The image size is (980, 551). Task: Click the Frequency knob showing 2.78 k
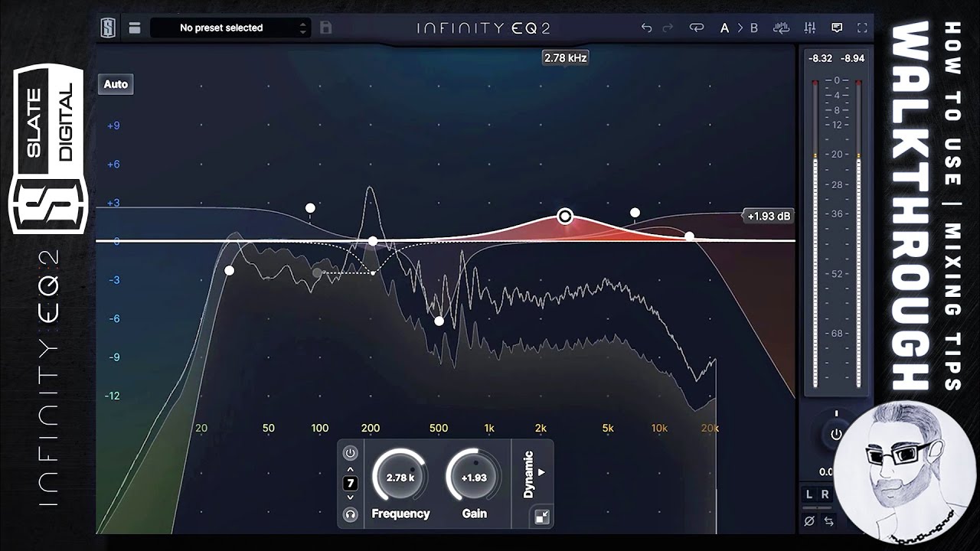tap(400, 477)
